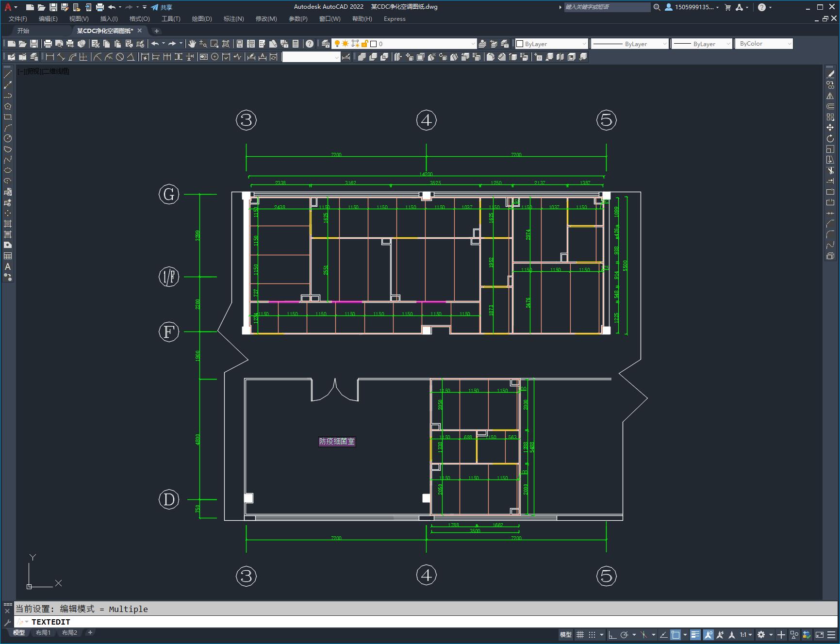This screenshot has height=644, width=840.
Task: Open the ByLayer color control dropdown
Action: (x=551, y=44)
